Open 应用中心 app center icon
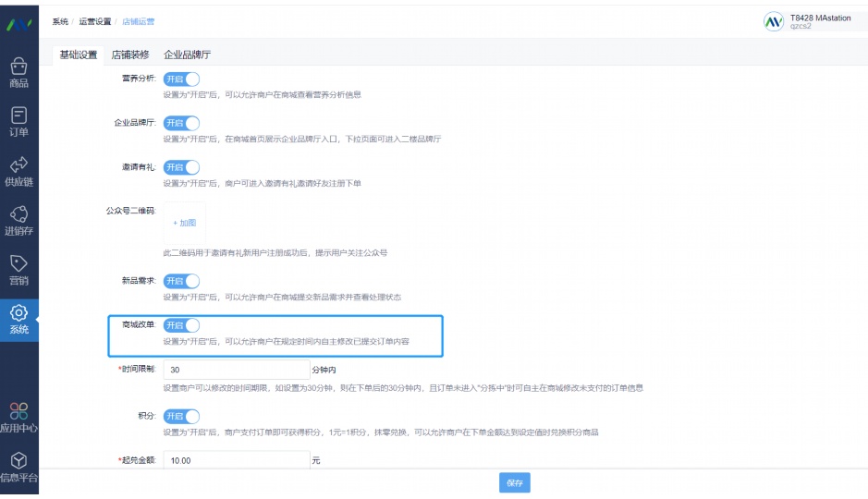The width and height of the screenshot is (868, 499). 18,411
